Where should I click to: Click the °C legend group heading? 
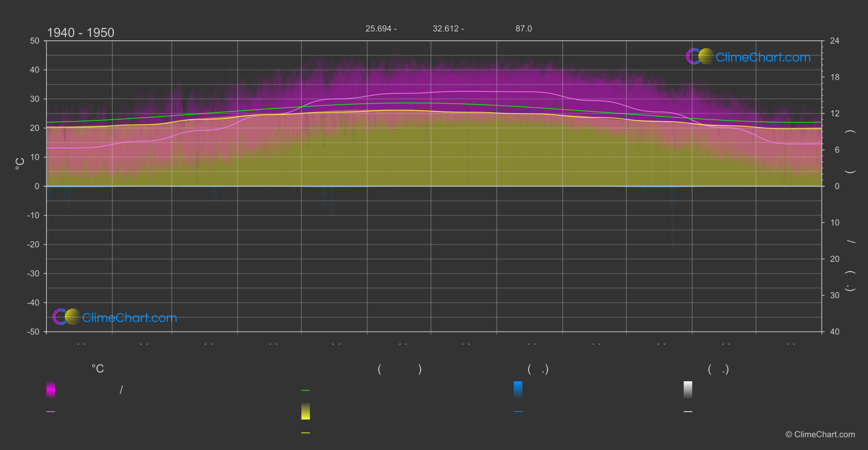tap(98, 369)
